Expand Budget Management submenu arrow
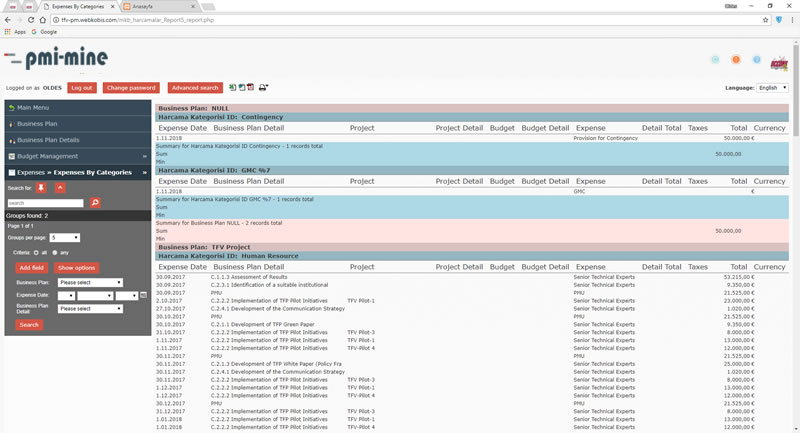800x433 pixels. (144, 157)
